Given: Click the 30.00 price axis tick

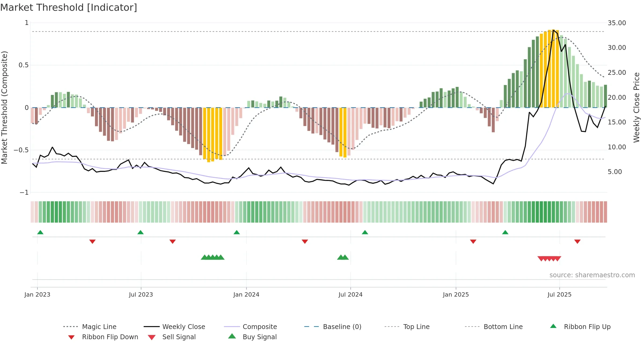Looking at the screenshot, I should pyautogui.click(x=617, y=48).
